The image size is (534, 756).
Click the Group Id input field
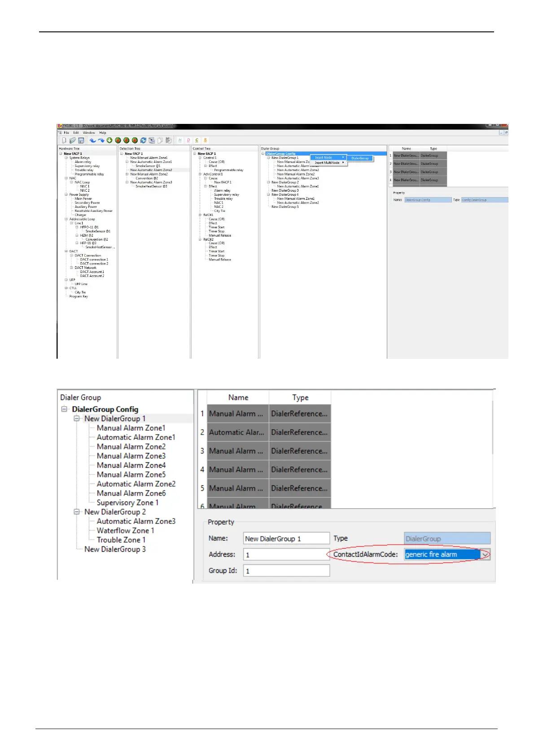(286, 571)
